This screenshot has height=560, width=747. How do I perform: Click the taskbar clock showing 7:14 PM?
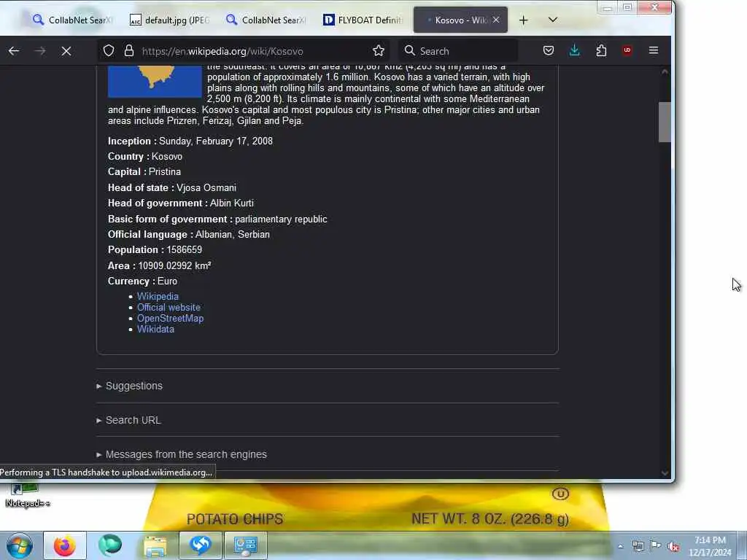coord(710,546)
